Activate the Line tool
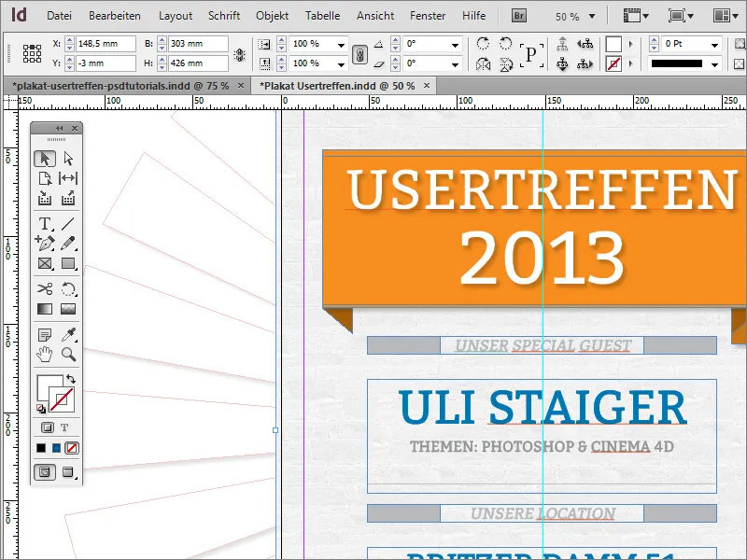 (68, 223)
